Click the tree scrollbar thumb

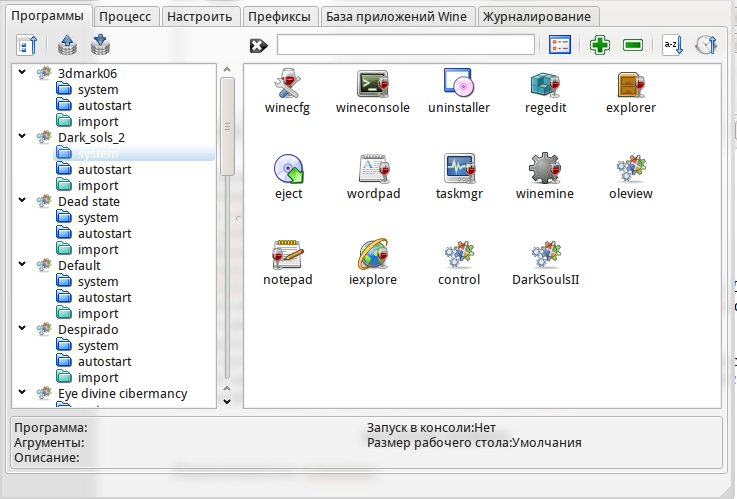click(x=227, y=126)
